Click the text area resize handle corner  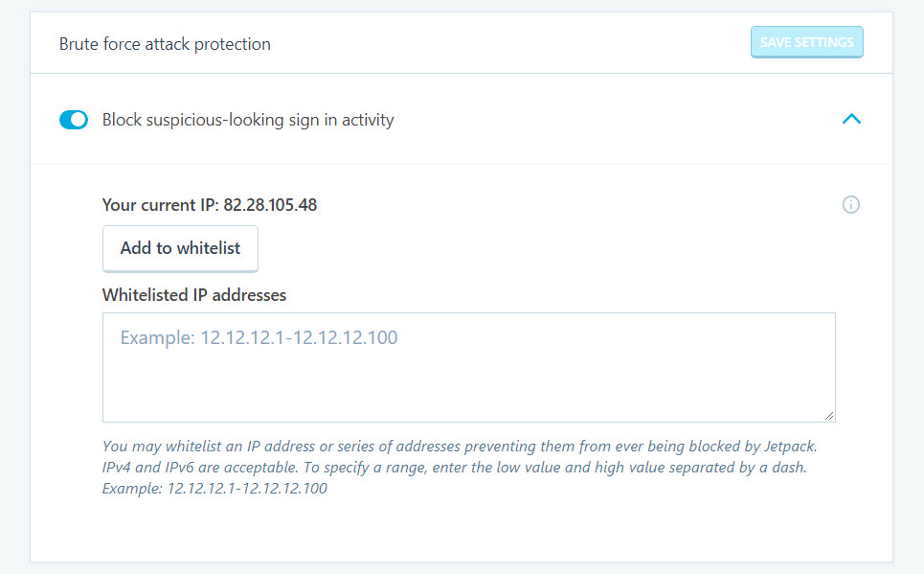tap(829, 416)
